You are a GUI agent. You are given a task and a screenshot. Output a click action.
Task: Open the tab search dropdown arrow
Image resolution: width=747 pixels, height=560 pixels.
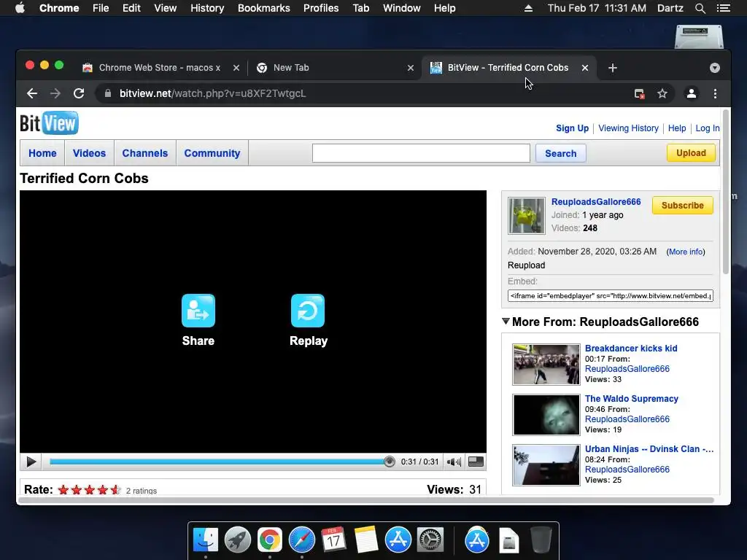pos(715,68)
